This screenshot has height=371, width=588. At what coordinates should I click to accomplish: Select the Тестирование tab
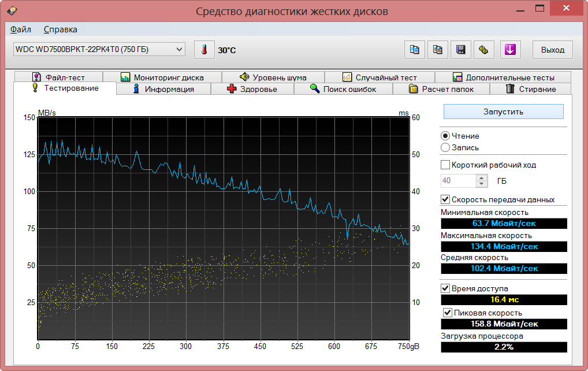click(x=65, y=88)
